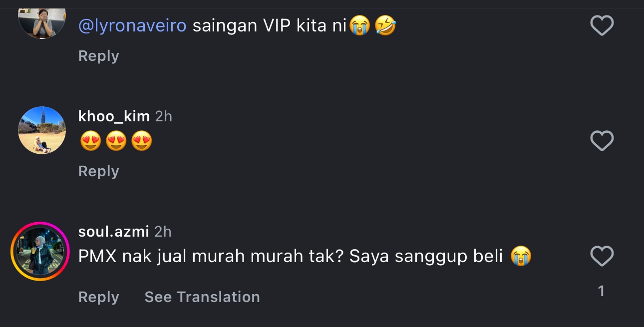The width and height of the screenshot is (644, 327).
Task: Click the crying emoji in soul.azmi's comment
Action: click(521, 257)
